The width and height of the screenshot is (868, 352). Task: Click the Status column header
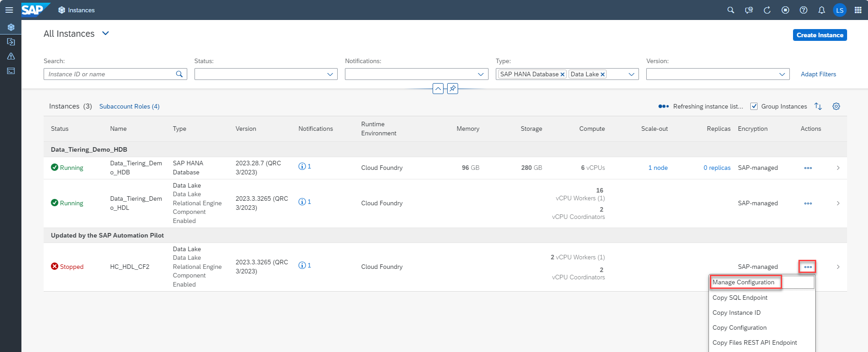tap(60, 129)
